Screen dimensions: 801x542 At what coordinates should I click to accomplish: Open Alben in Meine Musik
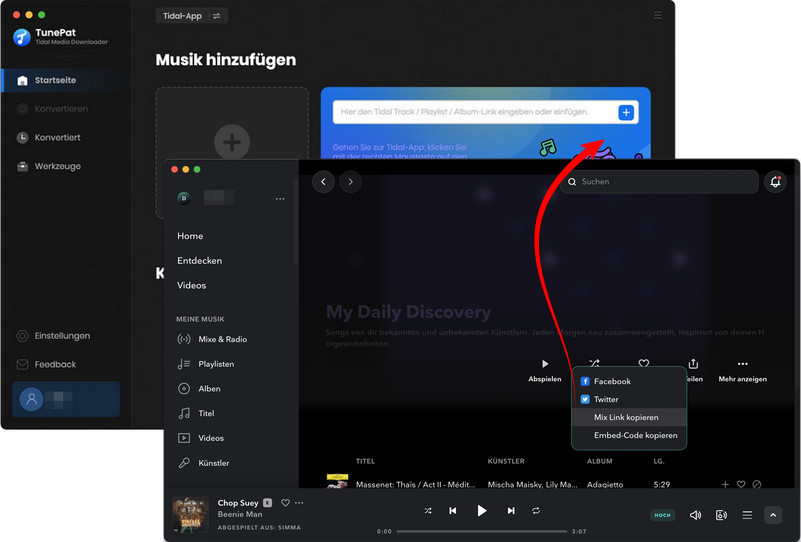[199, 389]
